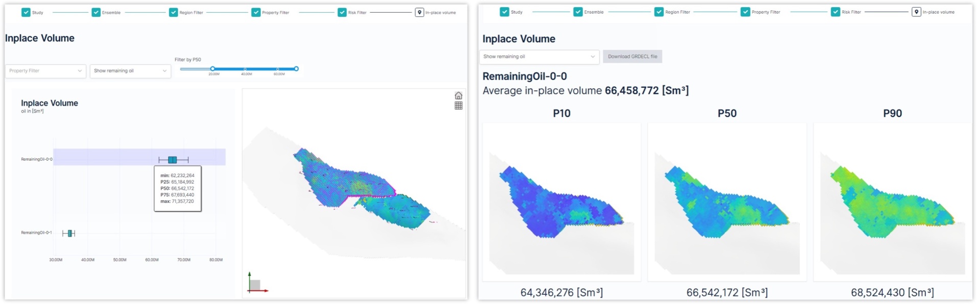Click the P50 map thumbnail
Screen dimensions: 980x304
pyautogui.click(x=727, y=201)
